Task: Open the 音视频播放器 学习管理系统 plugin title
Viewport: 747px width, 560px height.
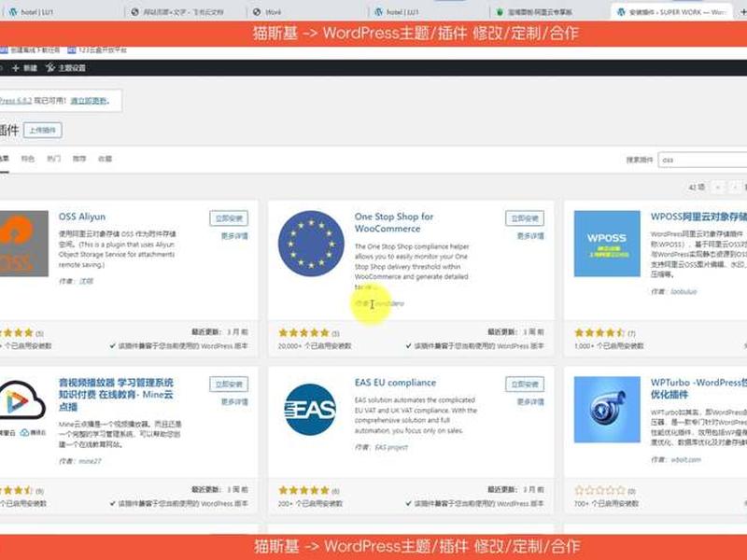Action: click(116, 394)
